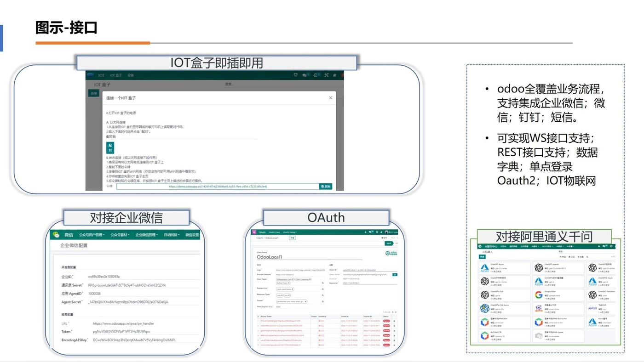This screenshot has height=362, width=644.
Task: Click the IOT app logo icon in the IOT navbar
Action: [x=91, y=75]
